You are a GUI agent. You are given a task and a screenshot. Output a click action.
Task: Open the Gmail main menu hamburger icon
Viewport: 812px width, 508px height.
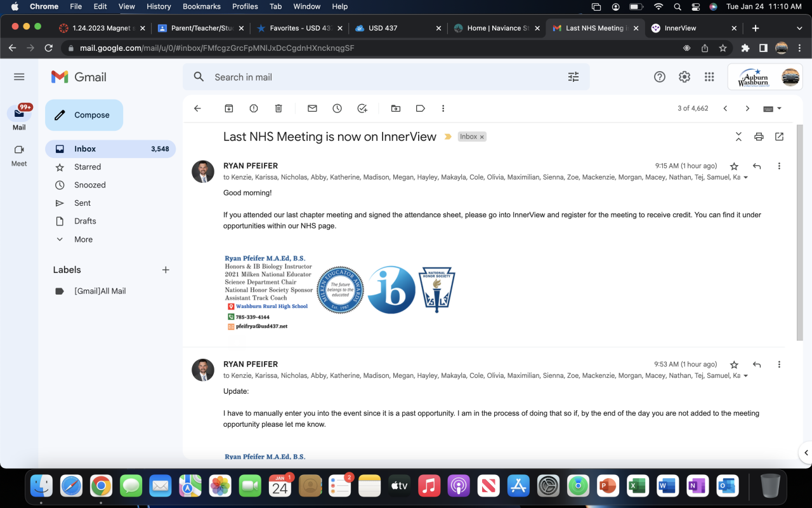[19, 77]
